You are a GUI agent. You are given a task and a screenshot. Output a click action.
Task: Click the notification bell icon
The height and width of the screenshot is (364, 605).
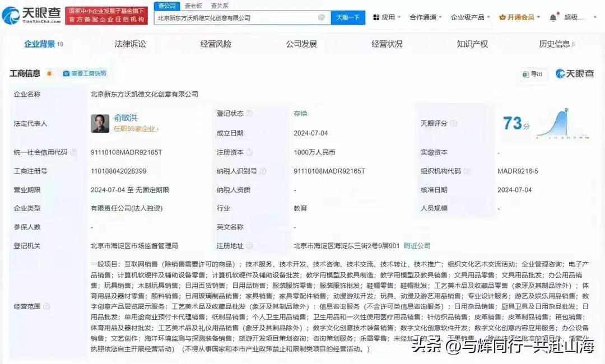click(x=553, y=17)
